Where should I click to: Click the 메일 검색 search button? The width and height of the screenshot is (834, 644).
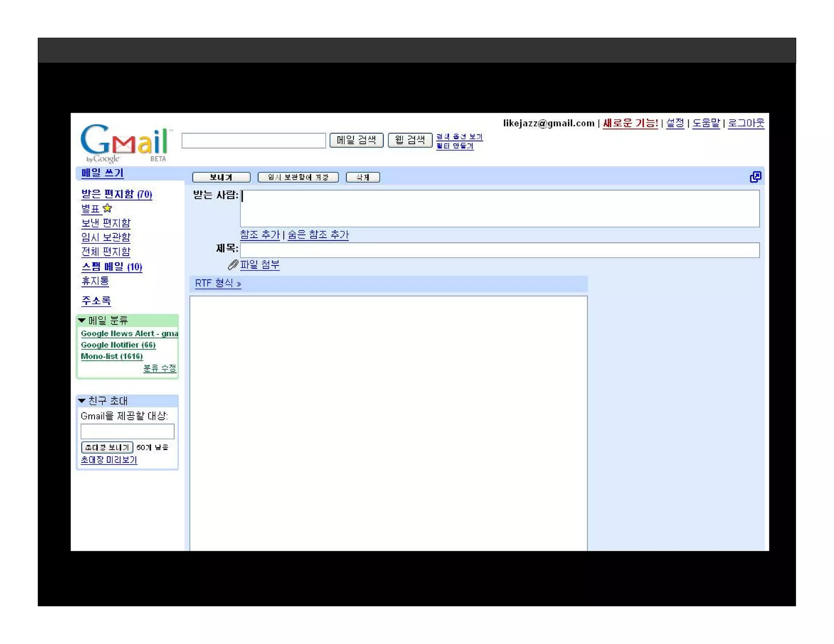click(356, 140)
